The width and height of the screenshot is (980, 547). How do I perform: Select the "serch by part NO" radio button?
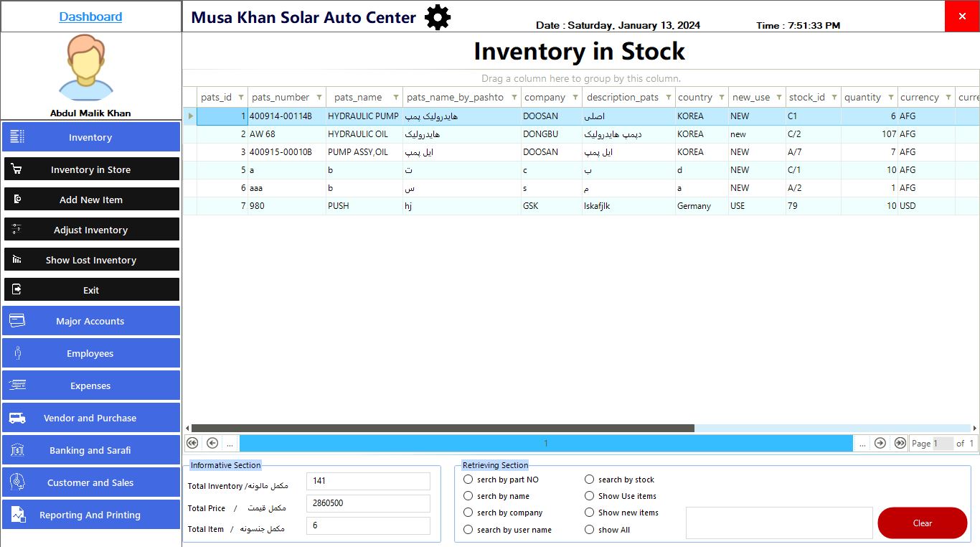468,480
